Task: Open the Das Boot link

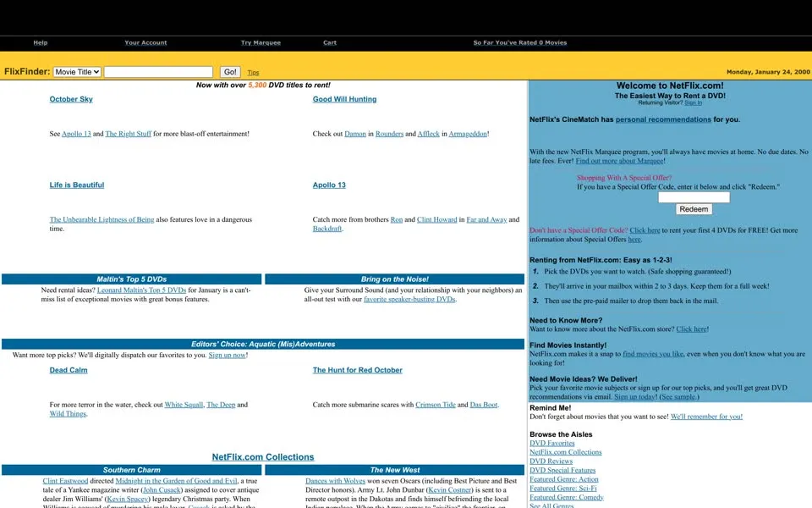Action: 484,405
